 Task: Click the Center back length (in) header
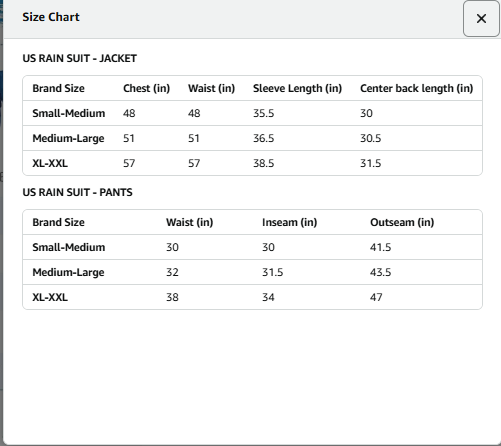[x=417, y=88]
